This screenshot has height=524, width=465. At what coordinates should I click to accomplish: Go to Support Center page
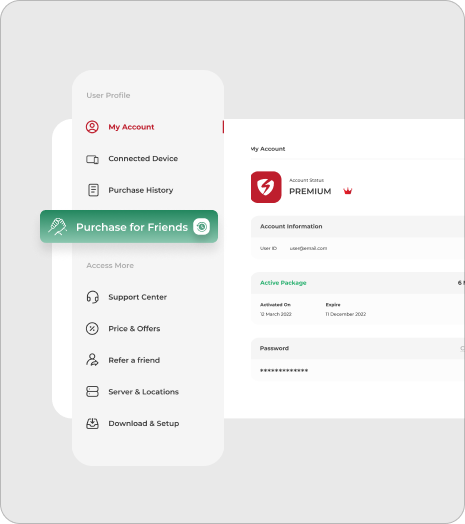point(137,297)
